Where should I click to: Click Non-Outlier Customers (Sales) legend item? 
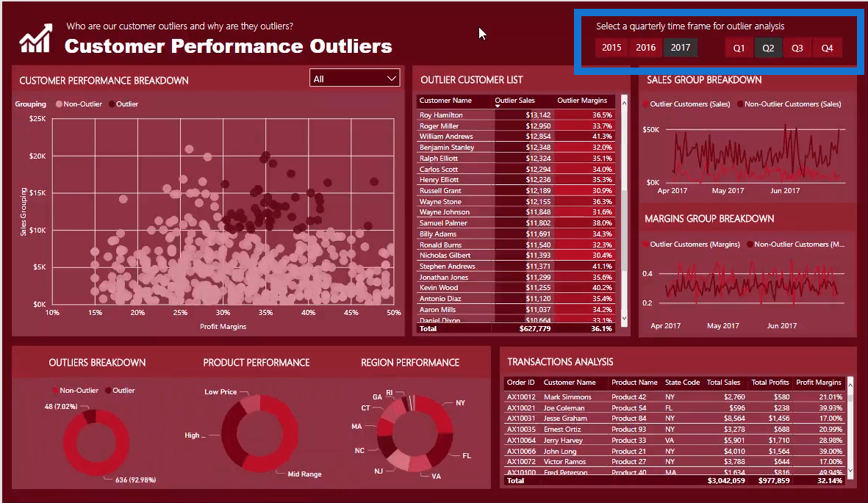pyautogui.click(x=789, y=104)
